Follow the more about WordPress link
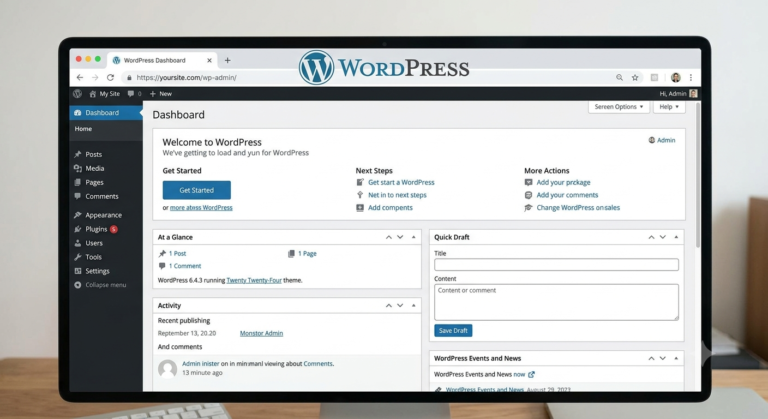Screen dimensions: 768x419 201,208
